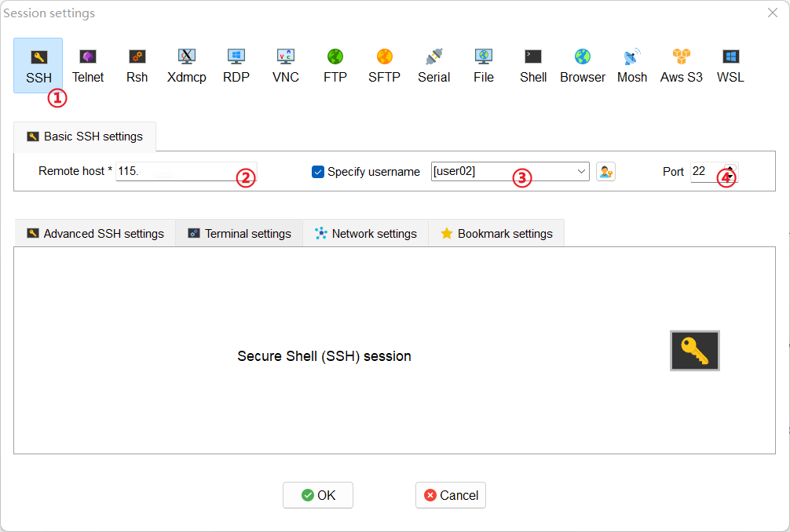Viewport: 790px width, 532px height.
Task: Switch to the Network settings tab
Action: [365, 234]
